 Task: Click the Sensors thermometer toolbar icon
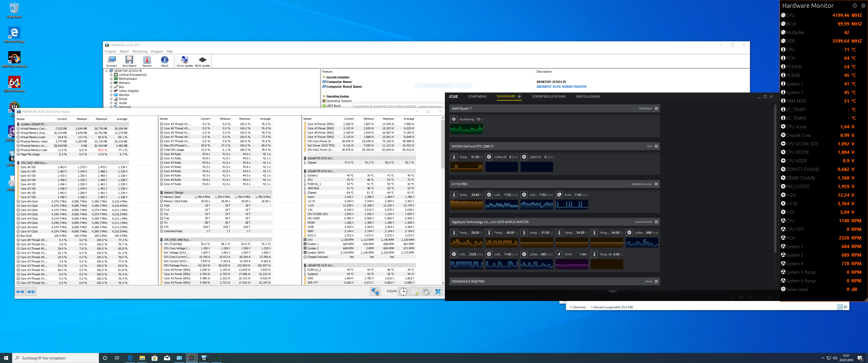click(x=147, y=61)
